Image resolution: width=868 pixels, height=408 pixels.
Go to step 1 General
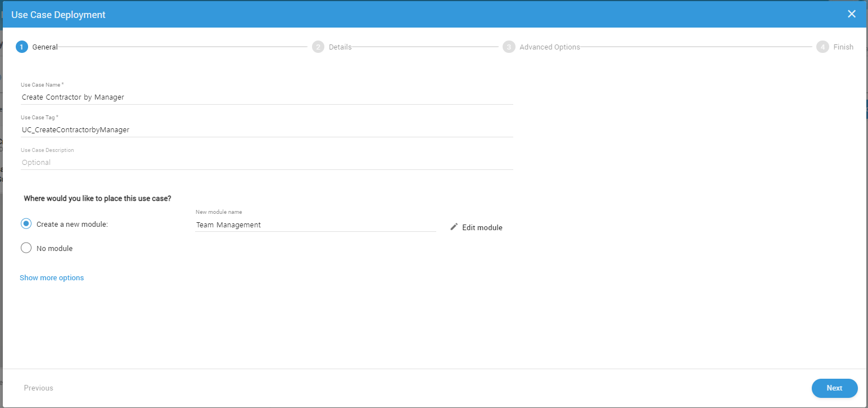(37, 47)
